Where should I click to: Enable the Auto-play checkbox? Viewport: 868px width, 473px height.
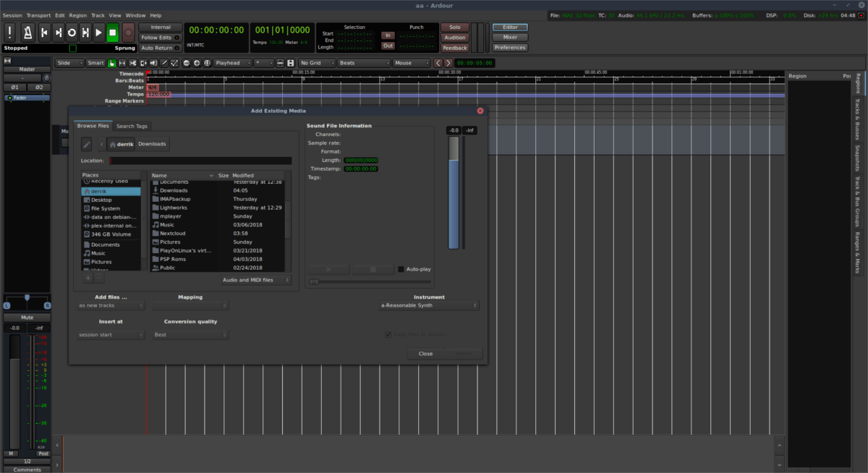click(x=401, y=269)
